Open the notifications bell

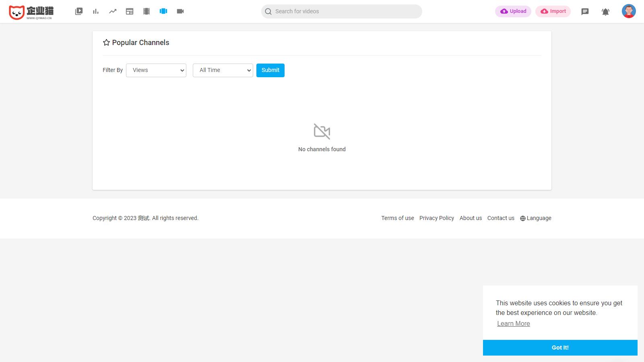[605, 12]
